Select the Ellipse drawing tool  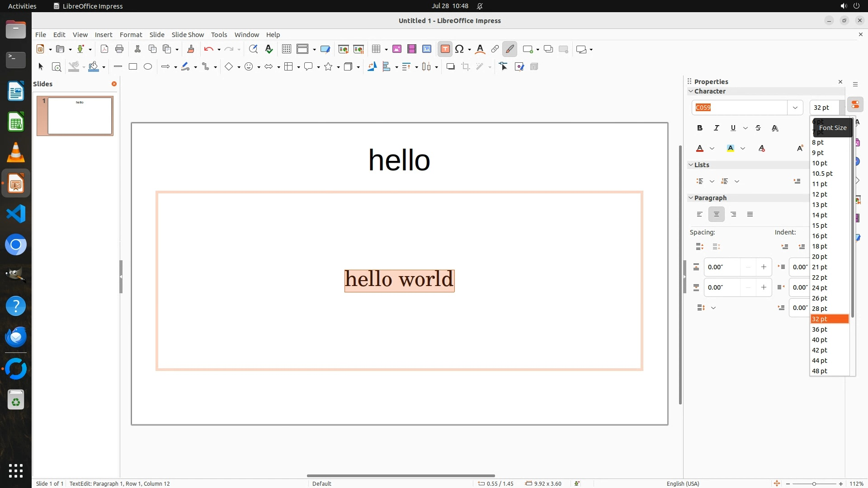coord(148,67)
